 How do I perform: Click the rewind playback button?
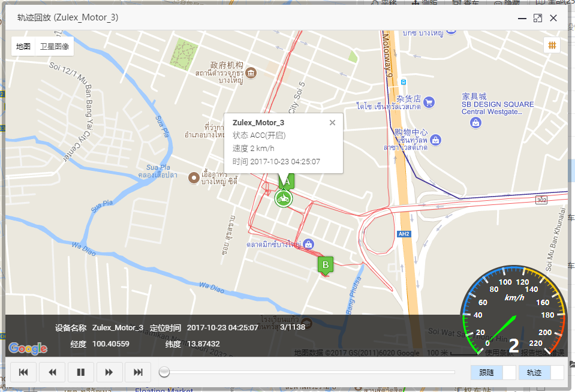52,372
